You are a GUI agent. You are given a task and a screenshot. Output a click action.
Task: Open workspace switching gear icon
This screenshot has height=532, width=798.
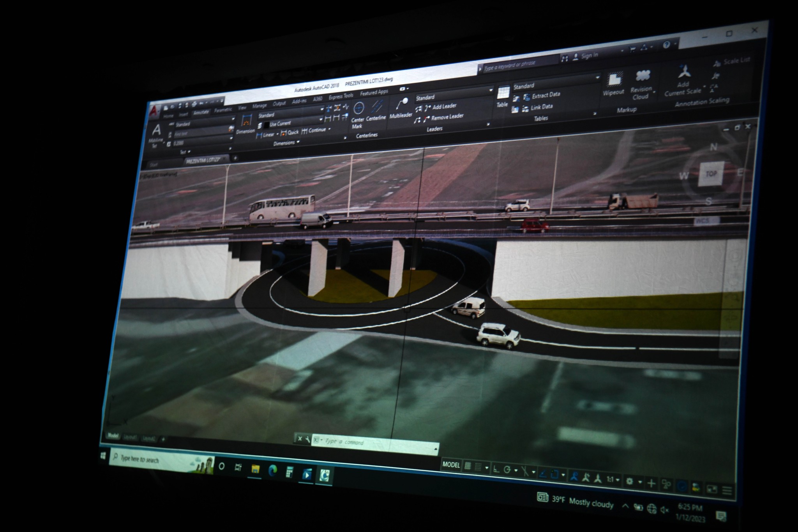629,481
